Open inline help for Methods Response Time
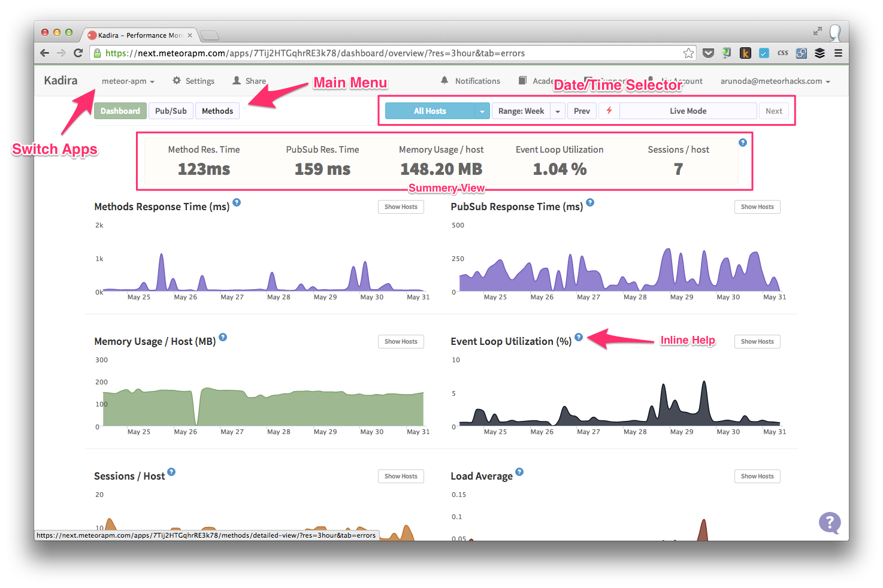883x588 pixels. pos(237,203)
